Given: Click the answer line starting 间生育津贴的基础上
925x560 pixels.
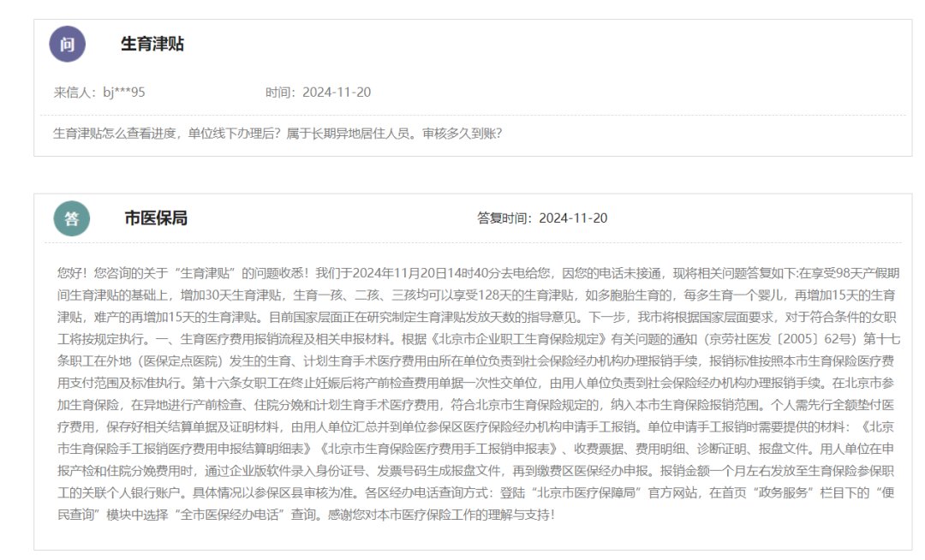Looking at the screenshot, I should point(476,295).
